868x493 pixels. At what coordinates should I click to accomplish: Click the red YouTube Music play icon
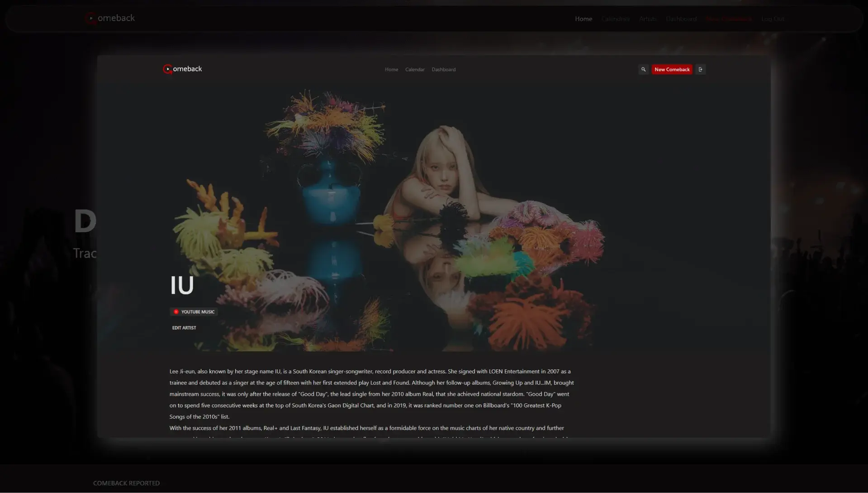176,312
